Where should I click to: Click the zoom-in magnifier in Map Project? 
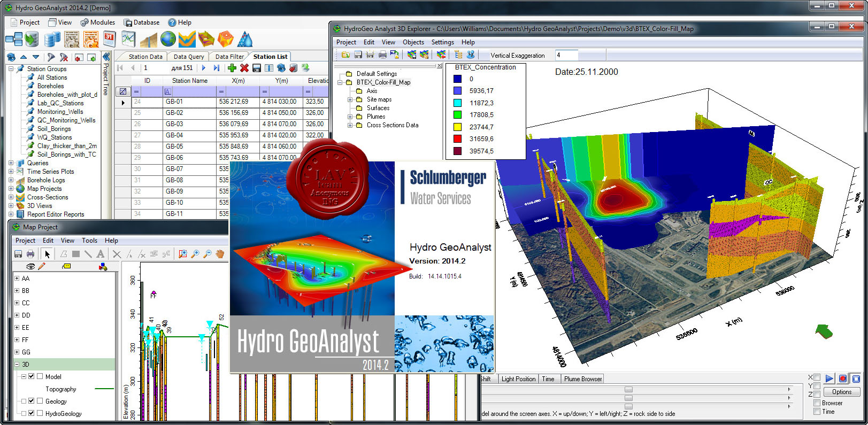(195, 254)
